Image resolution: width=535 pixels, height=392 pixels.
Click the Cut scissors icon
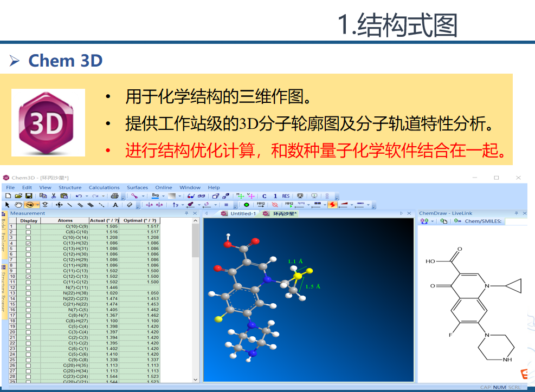(x=54, y=196)
